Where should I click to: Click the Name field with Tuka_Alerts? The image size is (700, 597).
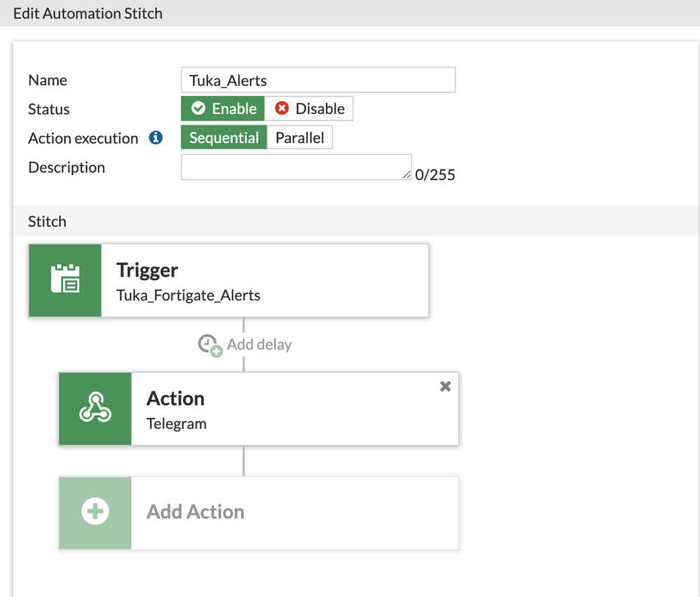click(x=318, y=80)
